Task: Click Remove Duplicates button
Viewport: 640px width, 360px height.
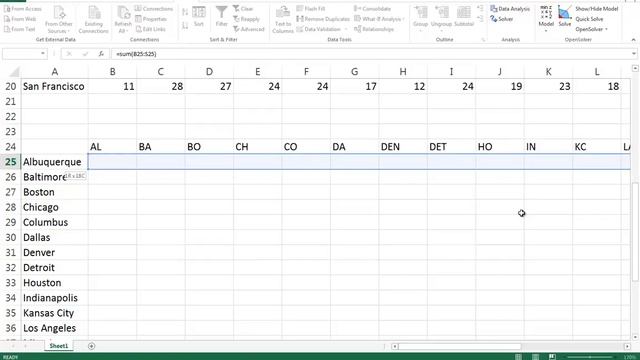Action: pos(323,19)
